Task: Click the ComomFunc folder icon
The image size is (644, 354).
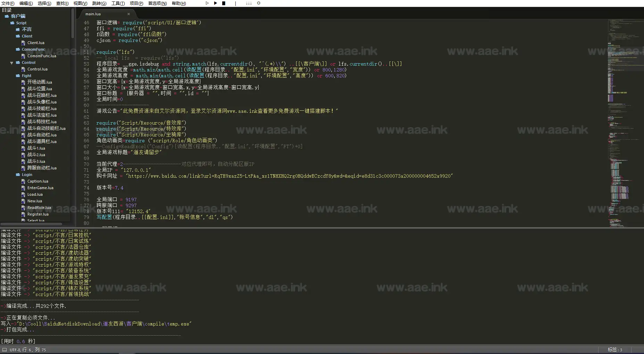Action: coord(18,49)
